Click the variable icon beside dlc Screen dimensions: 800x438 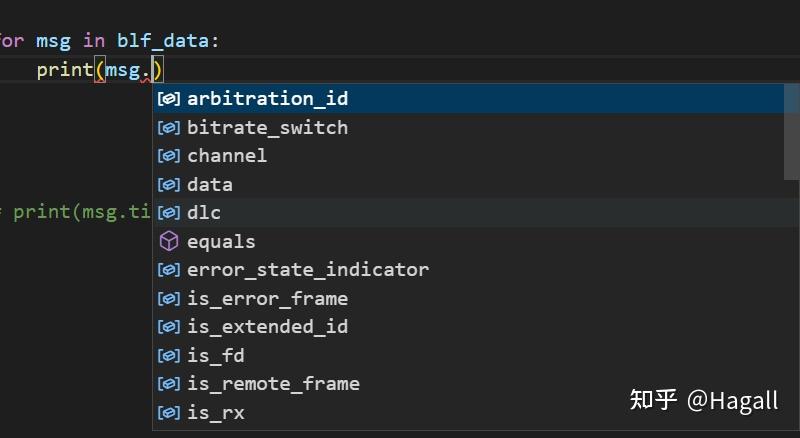pos(168,213)
